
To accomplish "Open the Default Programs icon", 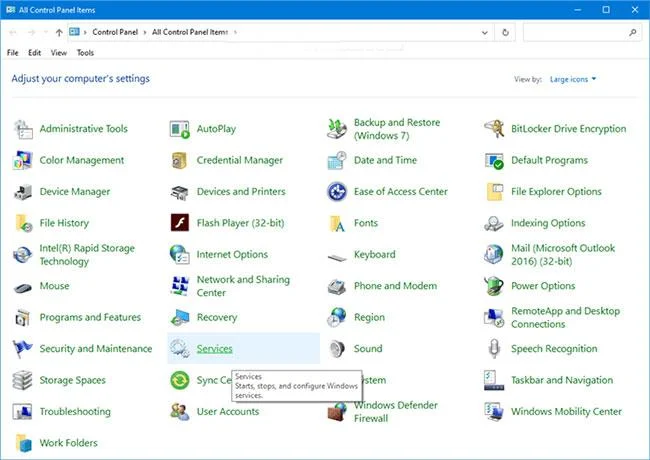I will click(x=494, y=160).
